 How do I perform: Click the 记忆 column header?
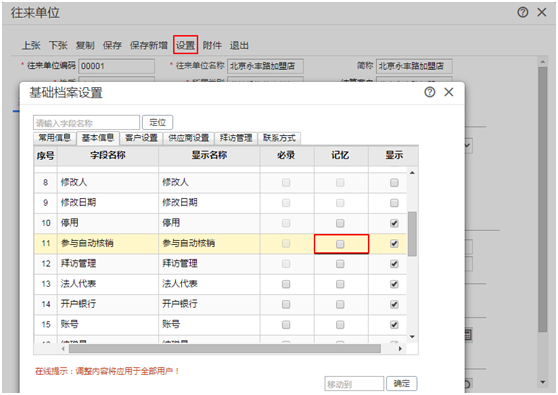[x=341, y=156]
